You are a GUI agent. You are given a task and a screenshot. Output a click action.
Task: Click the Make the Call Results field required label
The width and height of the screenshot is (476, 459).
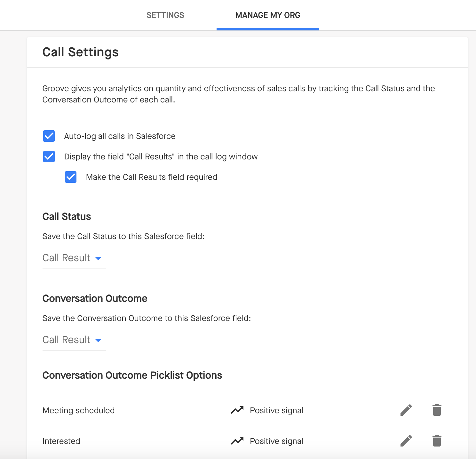click(151, 177)
